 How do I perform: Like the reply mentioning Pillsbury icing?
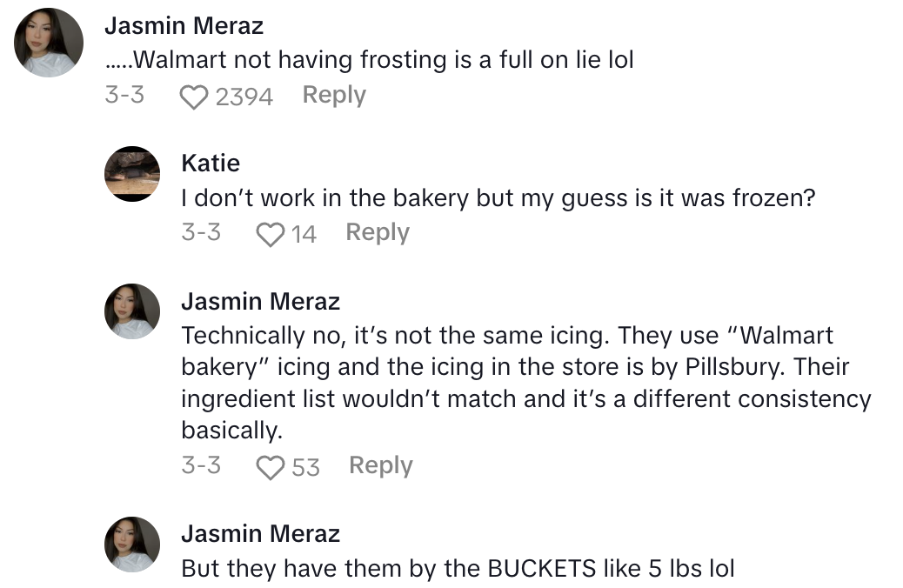tap(273, 467)
